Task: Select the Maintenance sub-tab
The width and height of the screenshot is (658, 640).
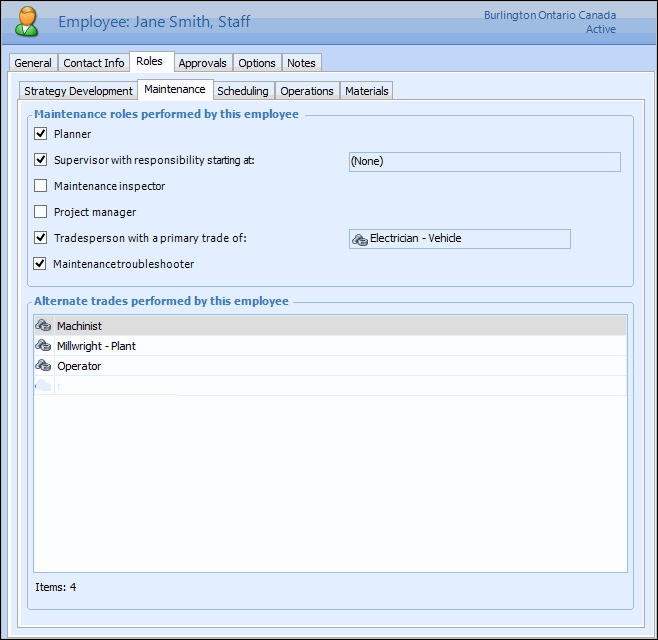Action: (x=175, y=89)
